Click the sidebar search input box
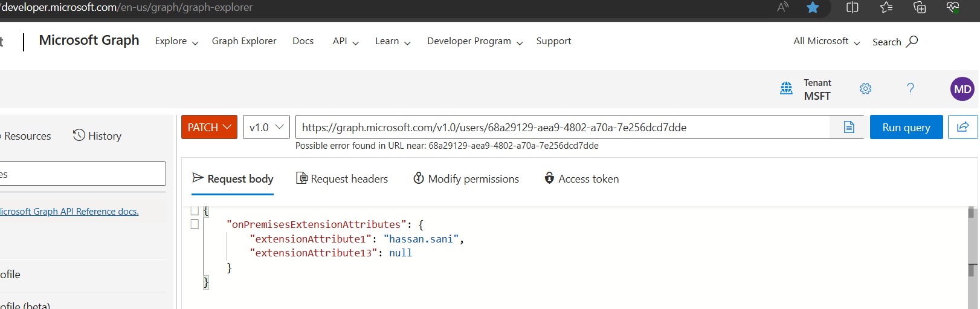The width and height of the screenshot is (980, 309). 83,174
